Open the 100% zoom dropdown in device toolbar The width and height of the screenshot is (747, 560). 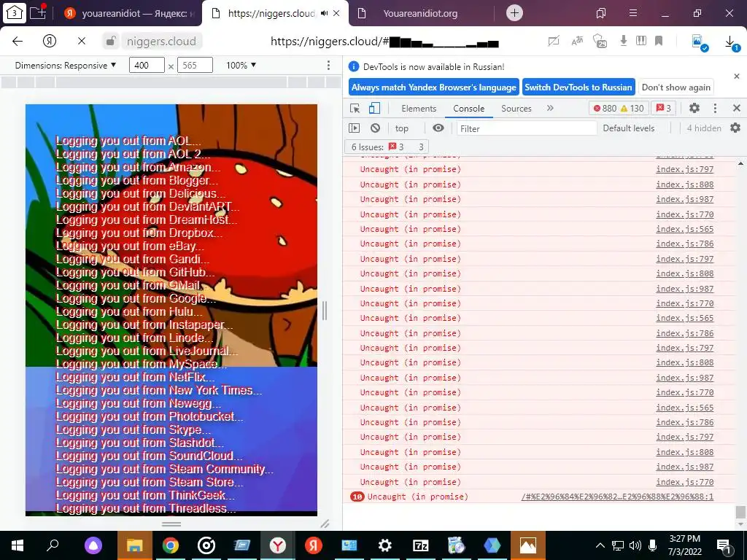pos(241,65)
